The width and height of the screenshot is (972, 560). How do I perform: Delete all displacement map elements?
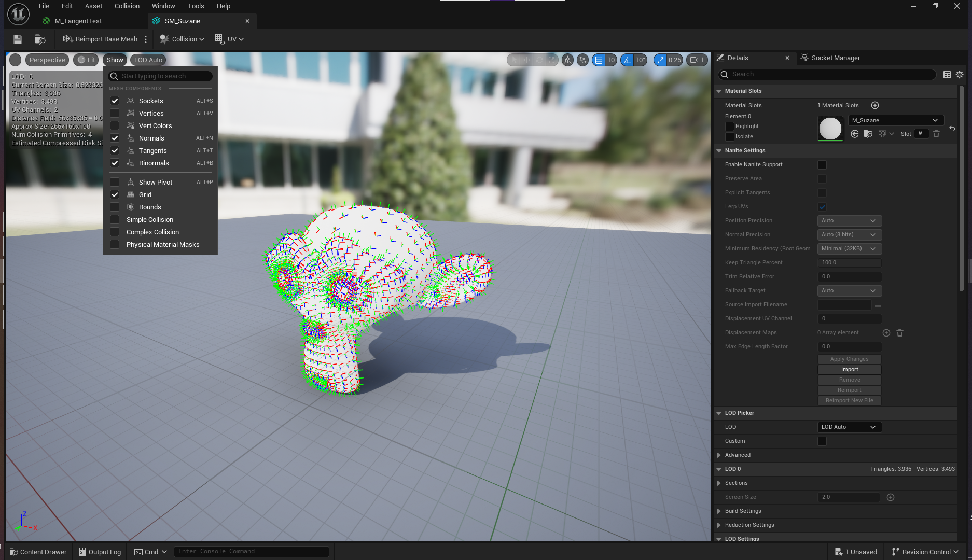click(x=900, y=333)
